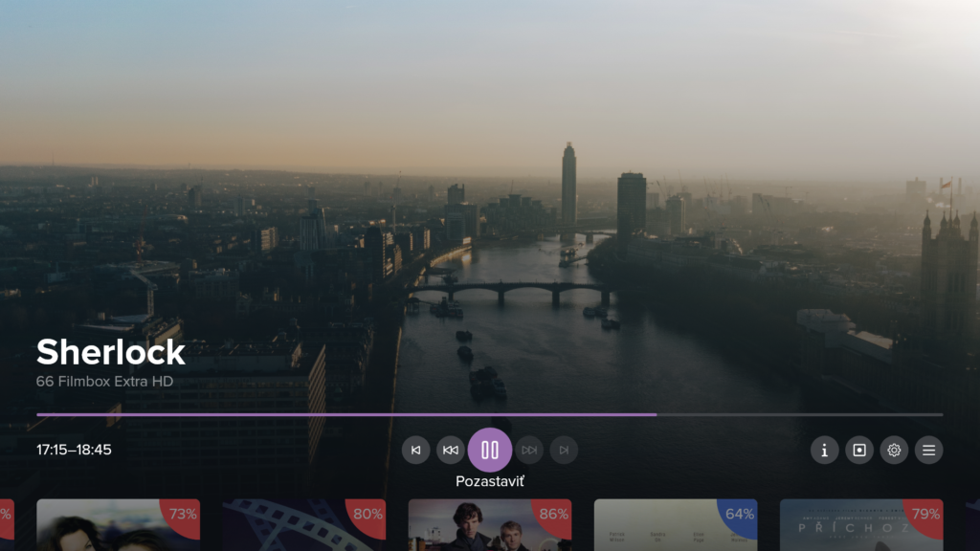Click the dimmed fast-forward button

[529, 450]
